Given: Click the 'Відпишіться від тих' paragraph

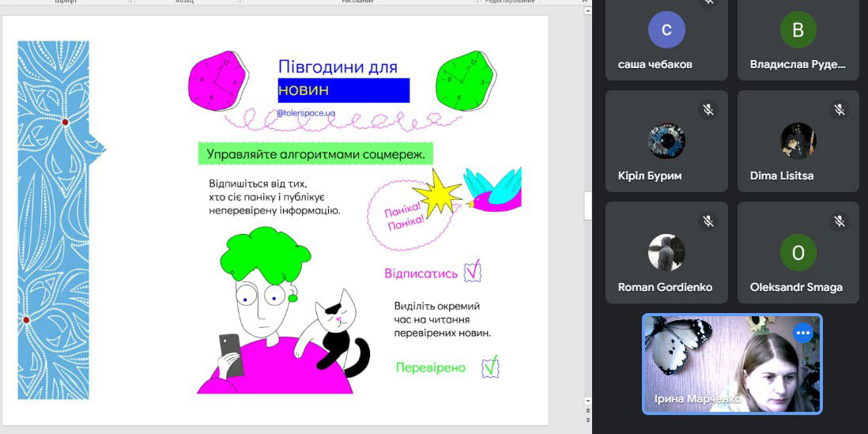Looking at the screenshot, I should click(x=274, y=197).
